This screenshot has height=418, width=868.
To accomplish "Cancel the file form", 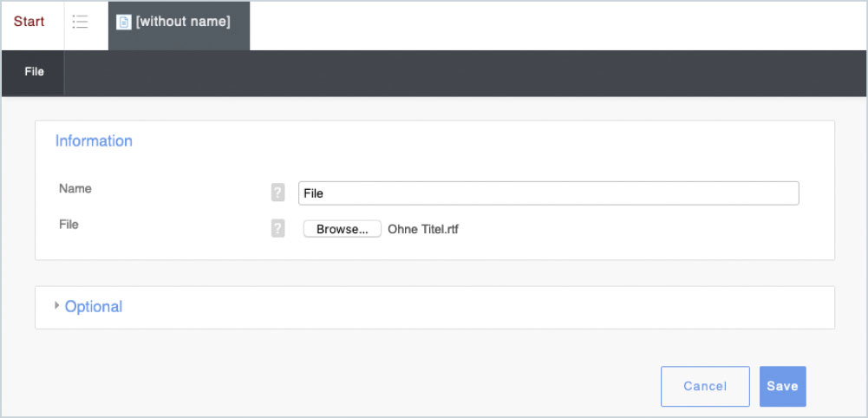I will (x=705, y=387).
